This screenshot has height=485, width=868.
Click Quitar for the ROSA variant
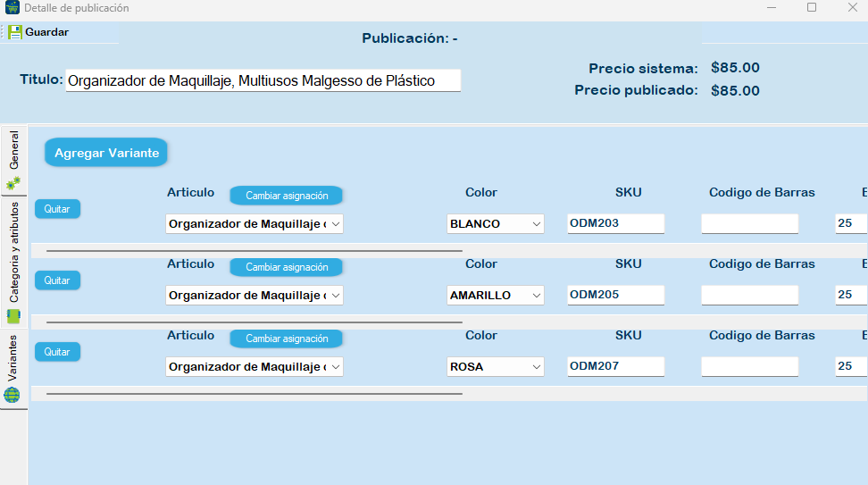tap(57, 352)
